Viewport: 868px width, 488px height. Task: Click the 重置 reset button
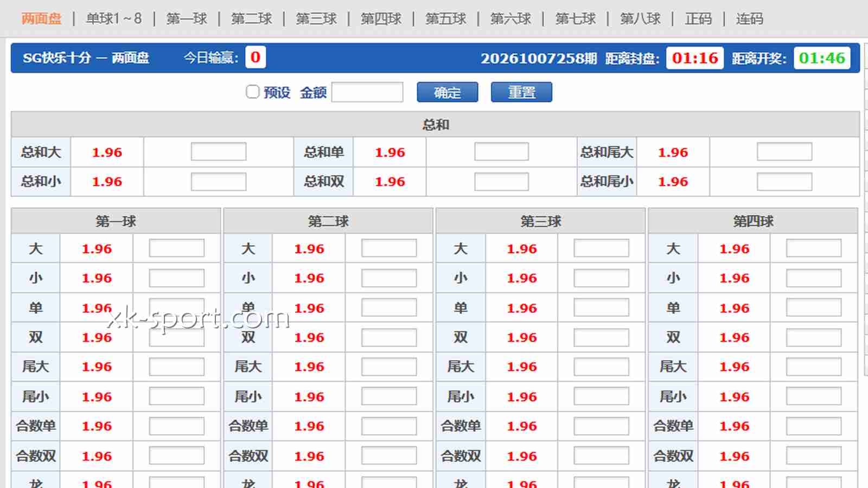pos(521,92)
